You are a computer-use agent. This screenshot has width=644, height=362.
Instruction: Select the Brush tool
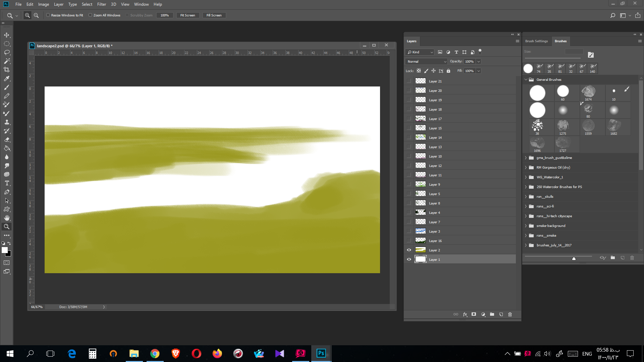pos(7,87)
